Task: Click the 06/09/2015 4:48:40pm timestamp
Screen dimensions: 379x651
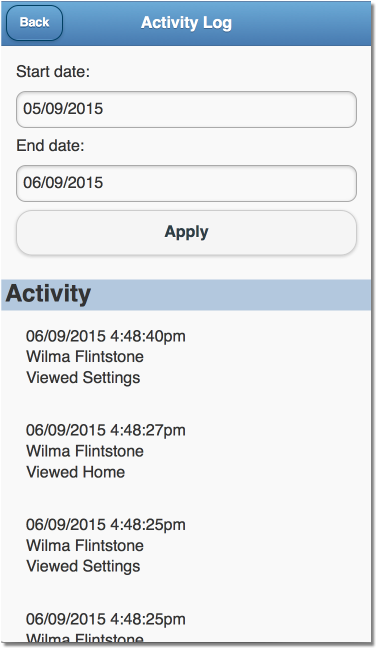Action: [x=106, y=336]
